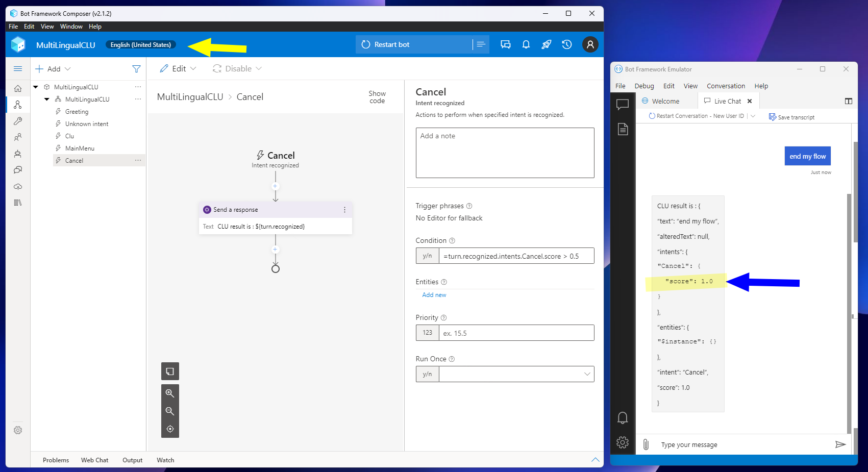This screenshot has height=472, width=868.
Task: Select the Home icon in left navigation
Action: (x=18, y=88)
